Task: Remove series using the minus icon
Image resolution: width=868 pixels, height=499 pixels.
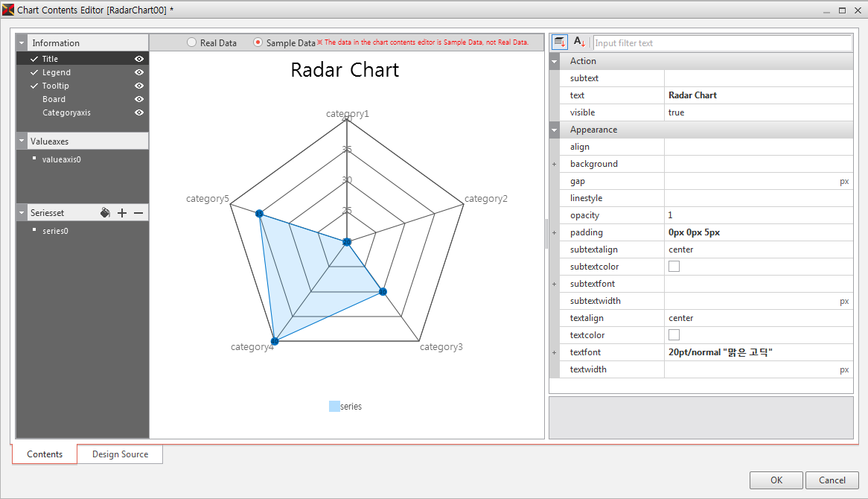Action: pos(138,213)
